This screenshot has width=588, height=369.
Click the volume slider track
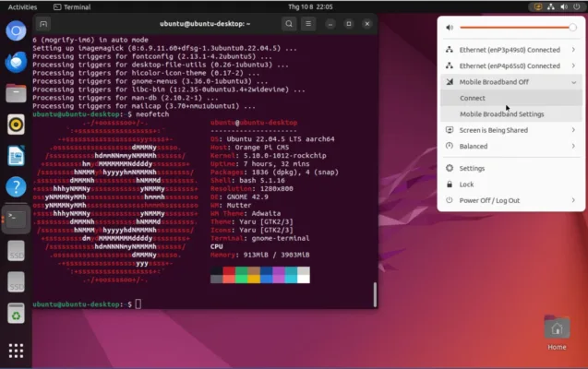[514, 28]
